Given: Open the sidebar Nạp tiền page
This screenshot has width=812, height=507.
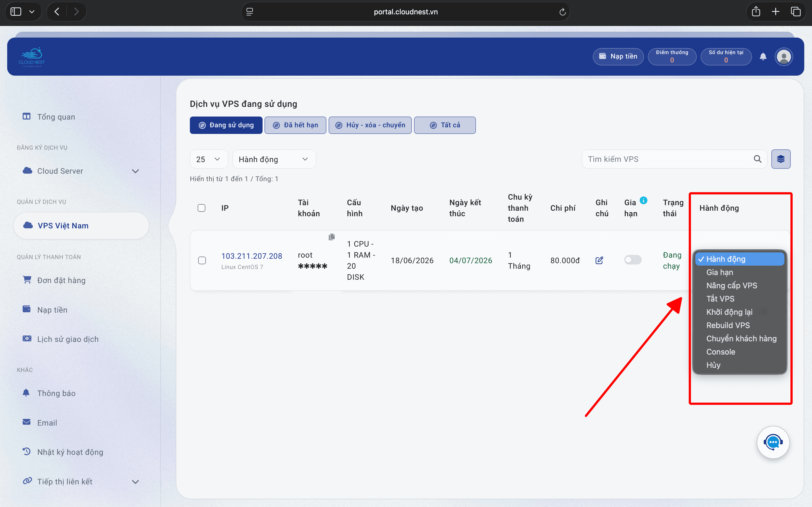Looking at the screenshot, I should click(x=45, y=310).
